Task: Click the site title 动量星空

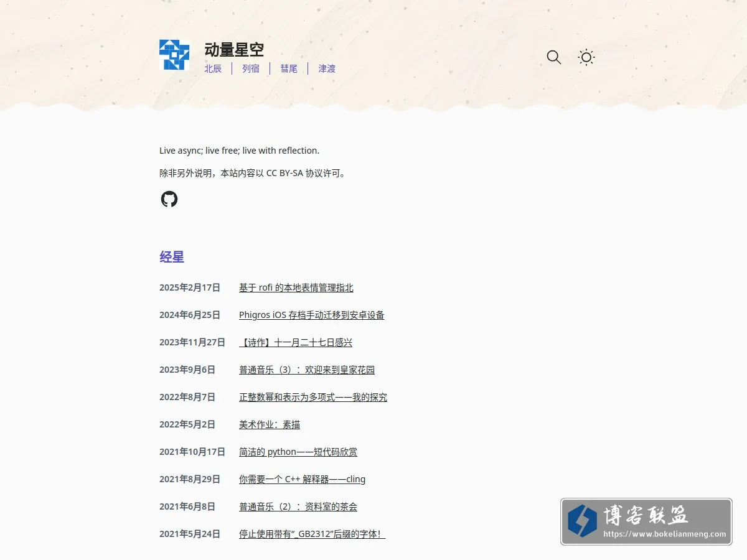Action: click(x=234, y=50)
